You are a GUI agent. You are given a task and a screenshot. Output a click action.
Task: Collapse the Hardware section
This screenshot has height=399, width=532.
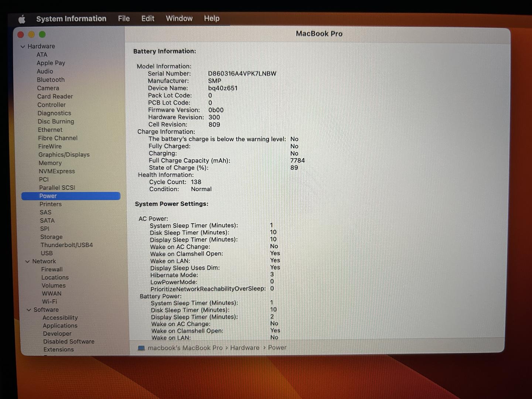coord(23,47)
